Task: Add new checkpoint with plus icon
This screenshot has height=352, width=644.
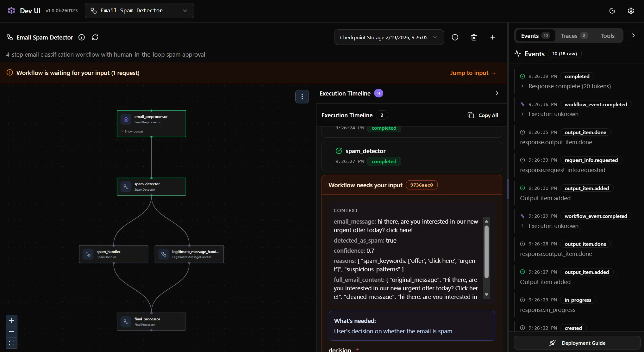Action: point(492,37)
